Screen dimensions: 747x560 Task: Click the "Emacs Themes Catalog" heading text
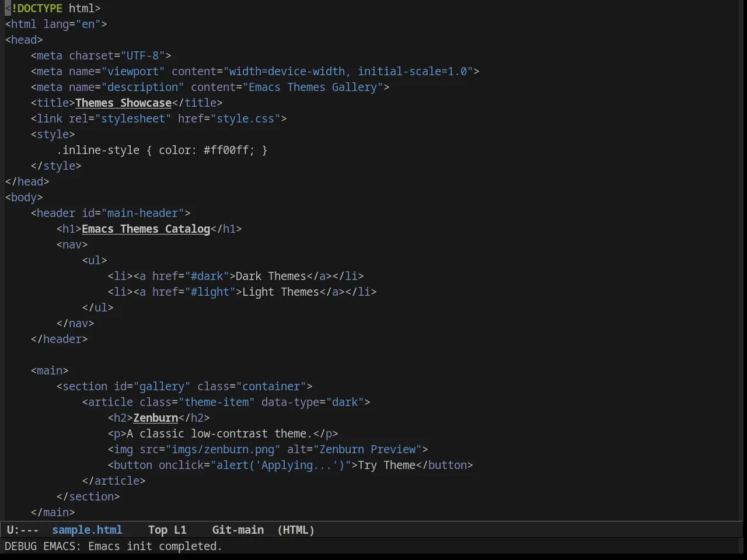[146, 229]
